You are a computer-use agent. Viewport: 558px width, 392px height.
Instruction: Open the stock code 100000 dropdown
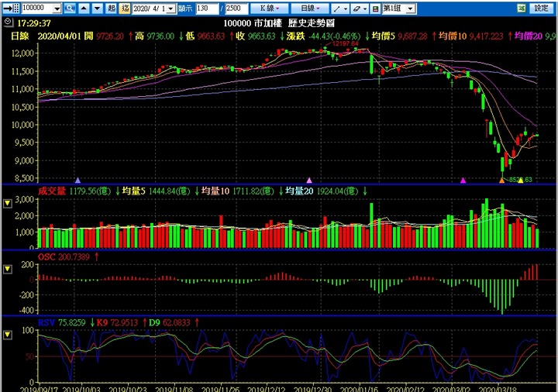click(57, 9)
